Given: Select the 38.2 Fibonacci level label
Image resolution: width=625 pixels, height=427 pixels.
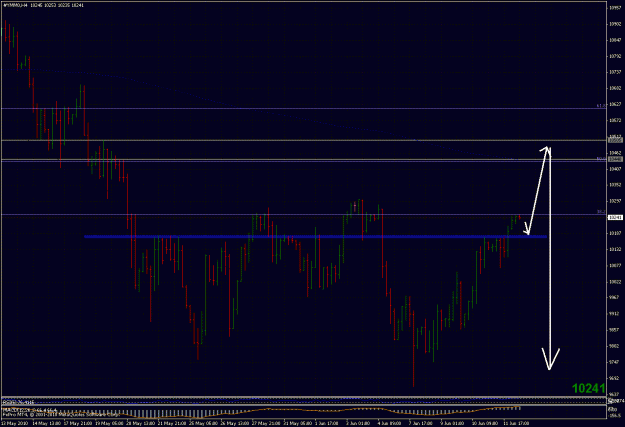Looking at the screenshot, I should (x=601, y=212).
